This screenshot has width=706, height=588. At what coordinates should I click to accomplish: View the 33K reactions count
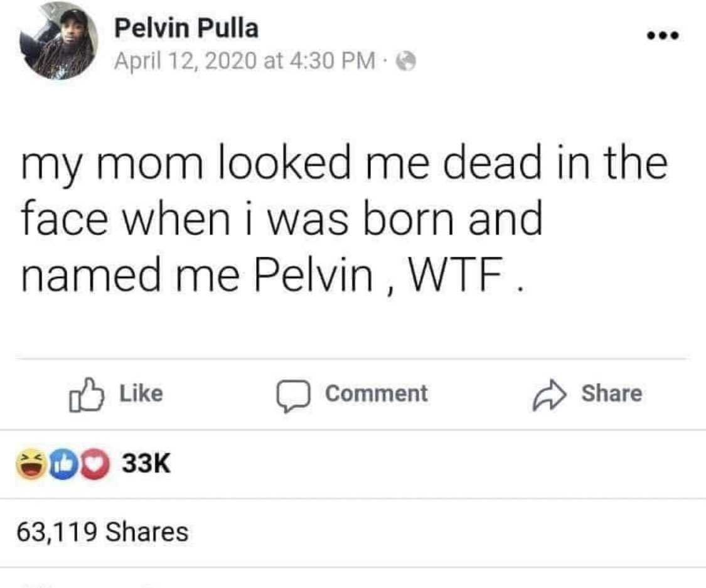pos(145,464)
